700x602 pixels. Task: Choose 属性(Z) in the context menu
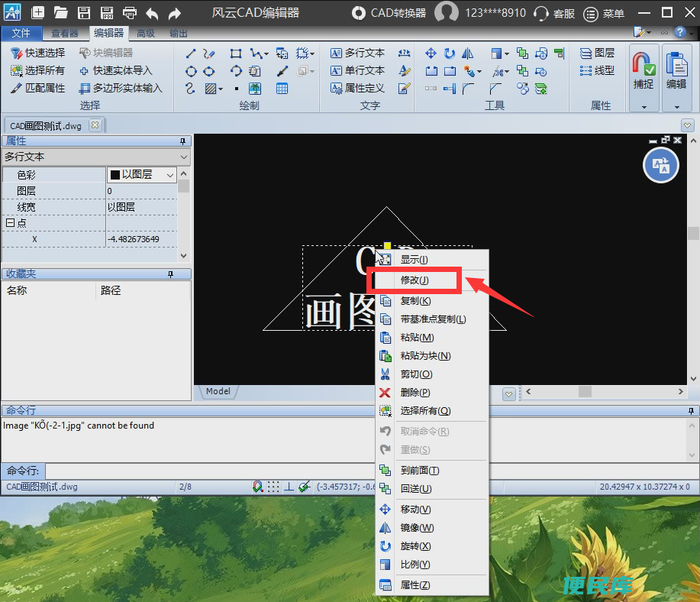(x=432, y=585)
